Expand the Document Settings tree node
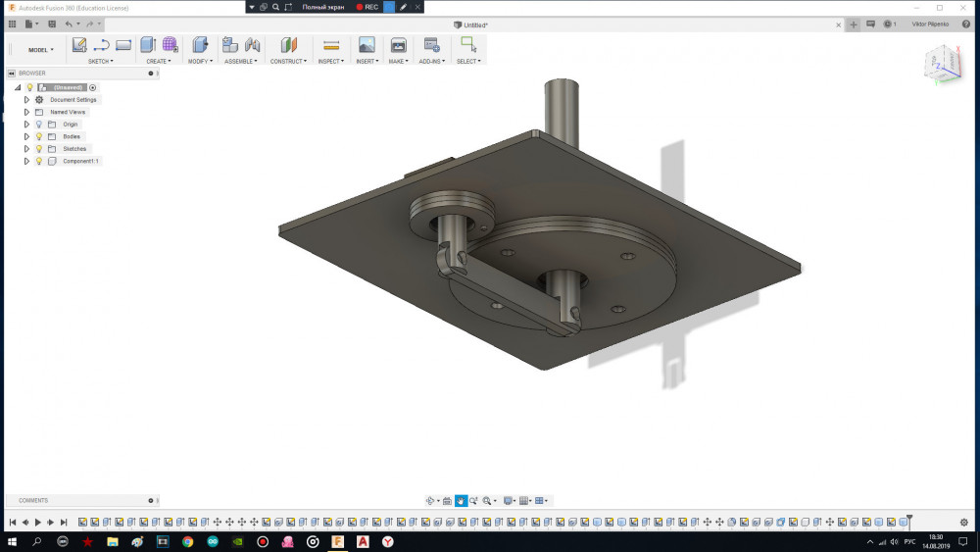The image size is (980, 552). [x=27, y=100]
